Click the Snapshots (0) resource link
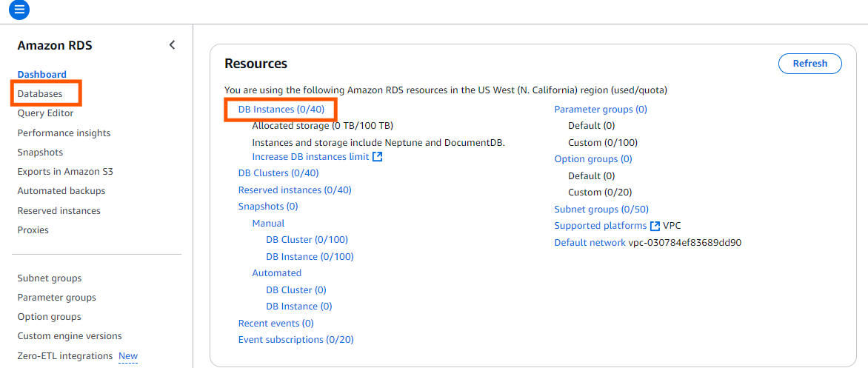Image resolution: width=868 pixels, height=368 pixels. (x=268, y=207)
